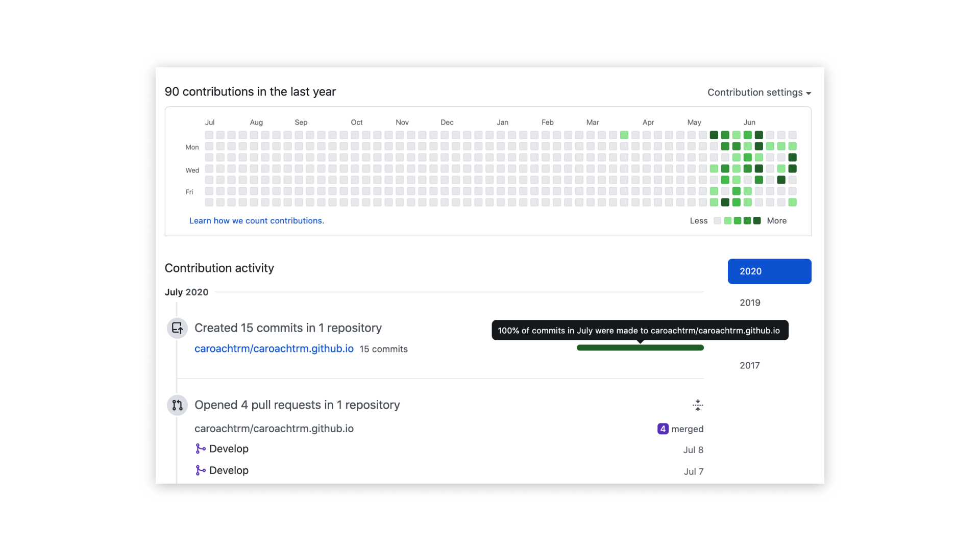Image resolution: width=980 pixels, height=551 pixels.
Task: Collapse the pull requests list icon
Action: tap(698, 406)
